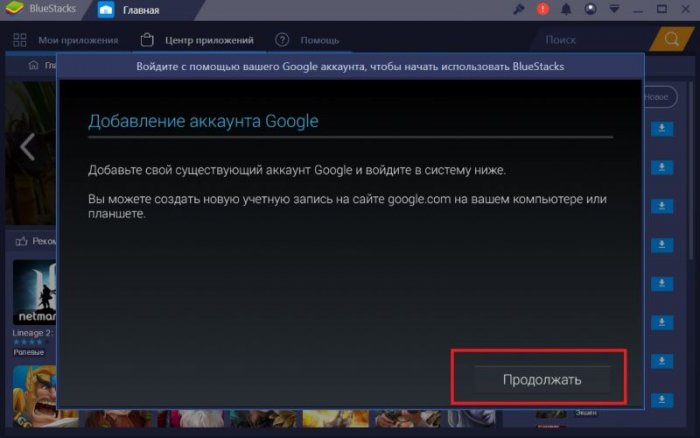Click the Добавление аккаунта Google heading

pyautogui.click(x=203, y=121)
